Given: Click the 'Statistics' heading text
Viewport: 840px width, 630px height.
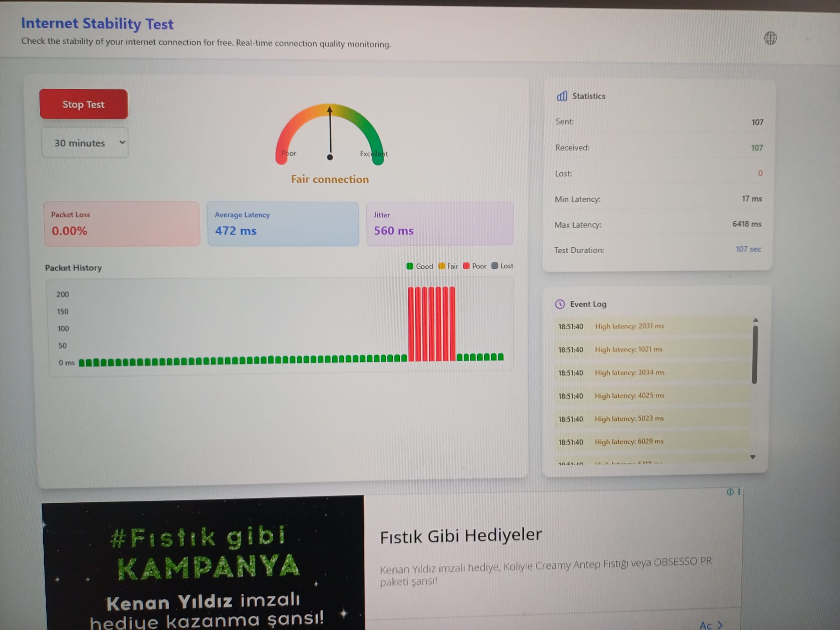Looking at the screenshot, I should pyautogui.click(x=589, y=96).
